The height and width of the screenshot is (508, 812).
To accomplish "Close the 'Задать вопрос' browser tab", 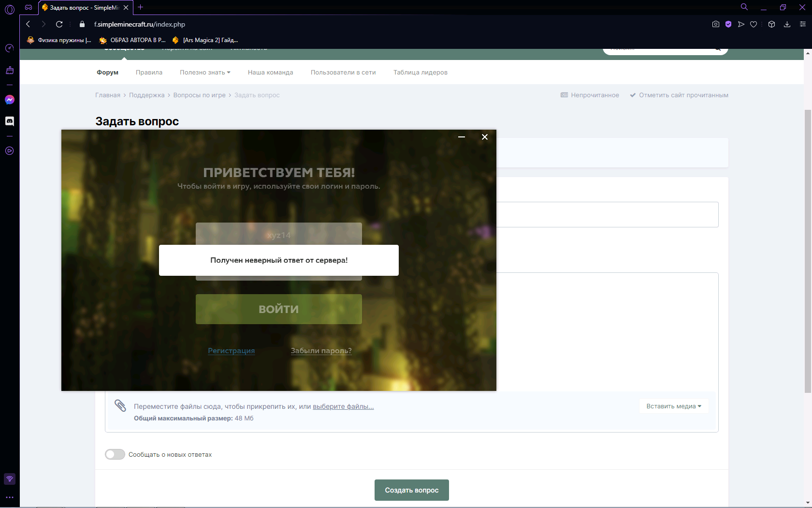I will point(126,8).
